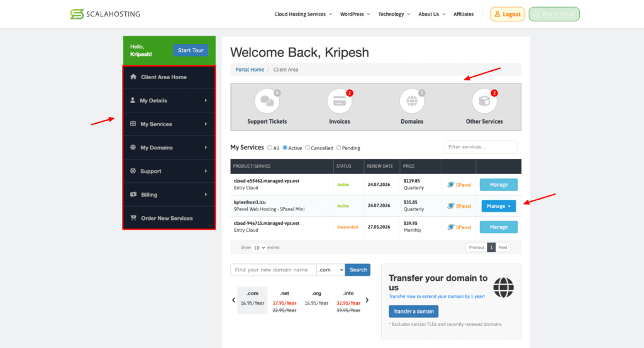Follow the Portal Home breadcrumb link
The width and height of the screenshot is (644, 348).
(x=250, y=69)
